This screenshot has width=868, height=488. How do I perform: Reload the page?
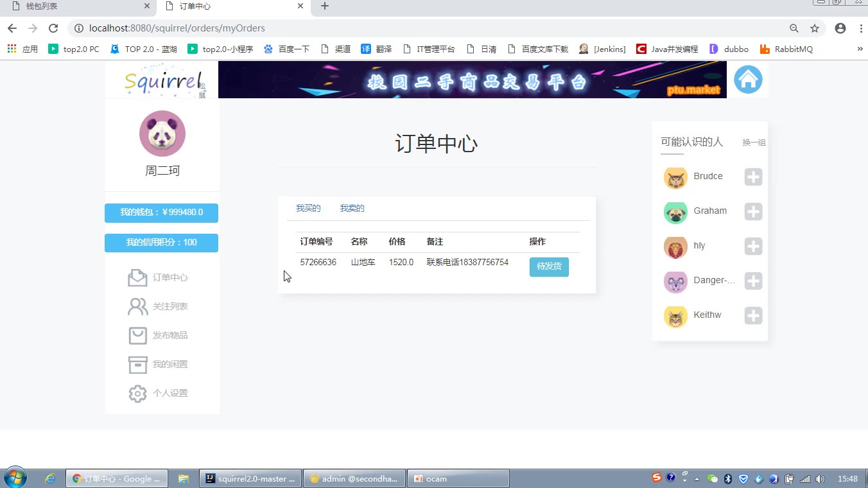click(x=53, y=28)
